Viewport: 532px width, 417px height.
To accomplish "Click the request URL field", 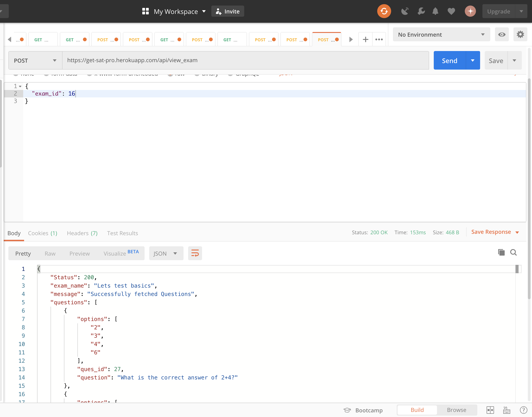I will coord(245,60).
